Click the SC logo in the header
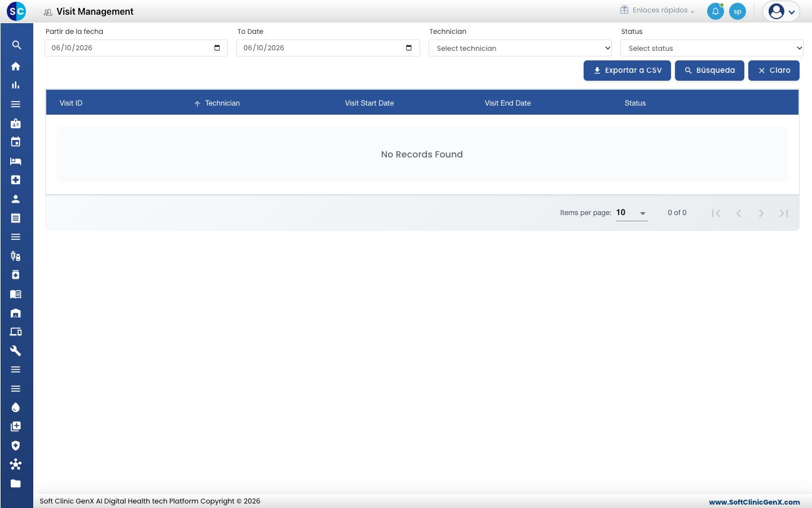The height and width of the screenshot is (508, 812). pyautogui.click(x=16, y=11)
